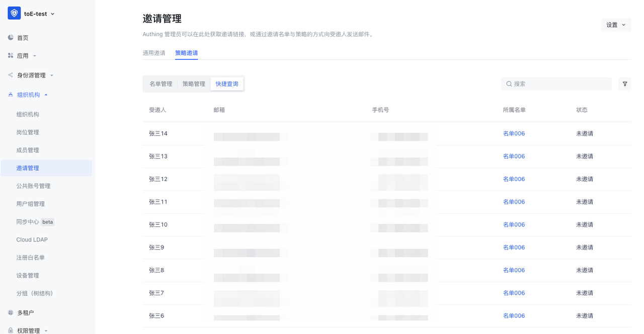Go to 成员管理 in the sidebar
The width and height of the screenshot is (644, 334).
(28, 150)
